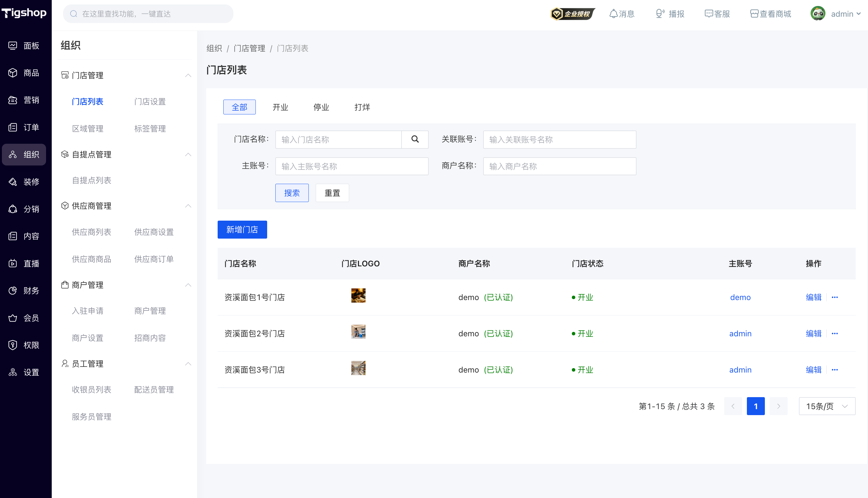Open the 营销 marketing sidebar icon

coord(13,100)
